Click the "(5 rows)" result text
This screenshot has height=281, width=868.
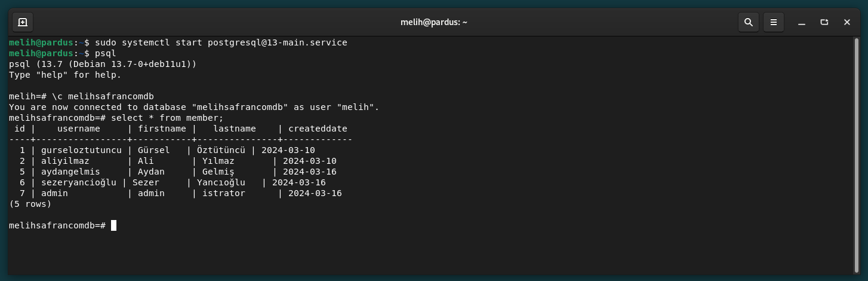(30, 204)
